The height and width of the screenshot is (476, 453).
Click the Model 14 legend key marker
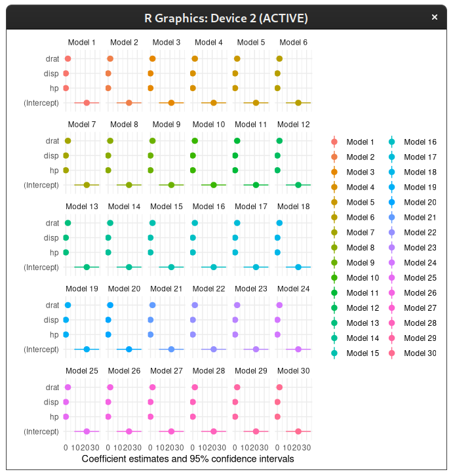[x=334, y=338]
